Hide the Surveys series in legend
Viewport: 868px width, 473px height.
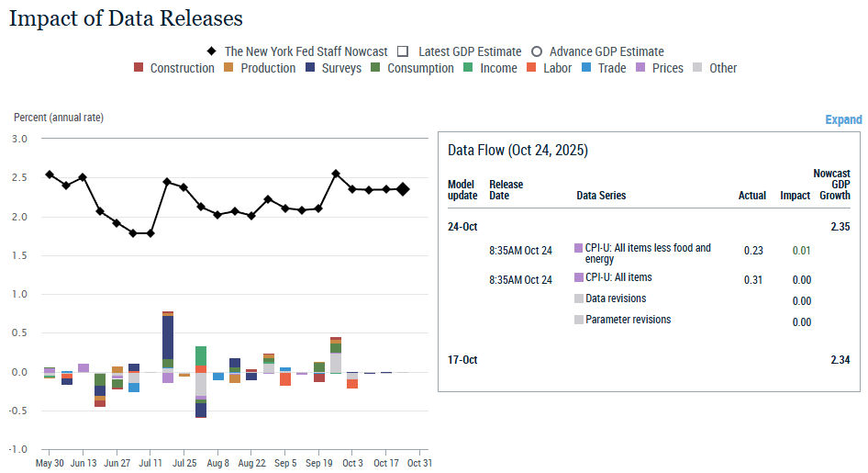(x=310, y=68)
